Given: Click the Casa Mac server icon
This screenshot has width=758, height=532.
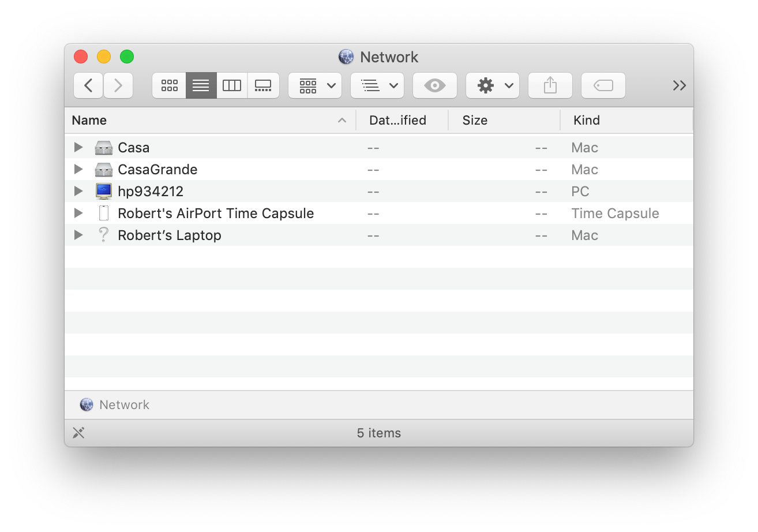Looking at the screenshot, I should [104, 148].
